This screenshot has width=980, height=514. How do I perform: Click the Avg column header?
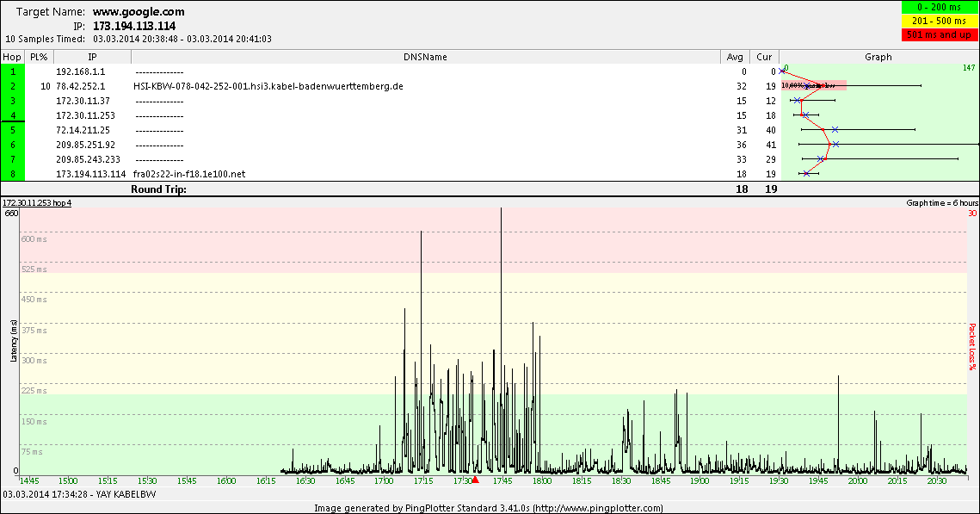click(734, 57)
